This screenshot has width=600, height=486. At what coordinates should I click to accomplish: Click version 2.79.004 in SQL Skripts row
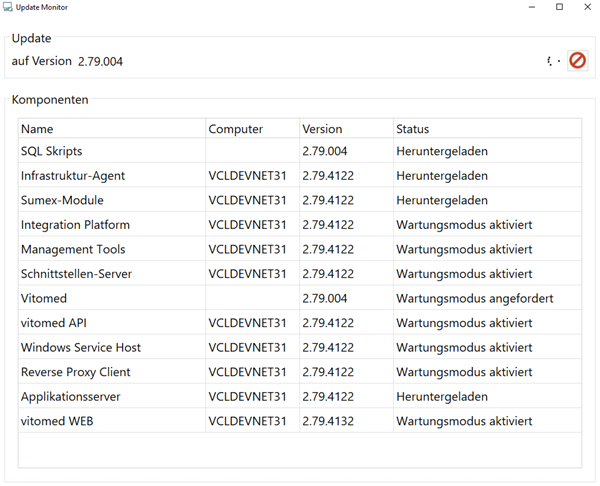(x=324, y=151)
